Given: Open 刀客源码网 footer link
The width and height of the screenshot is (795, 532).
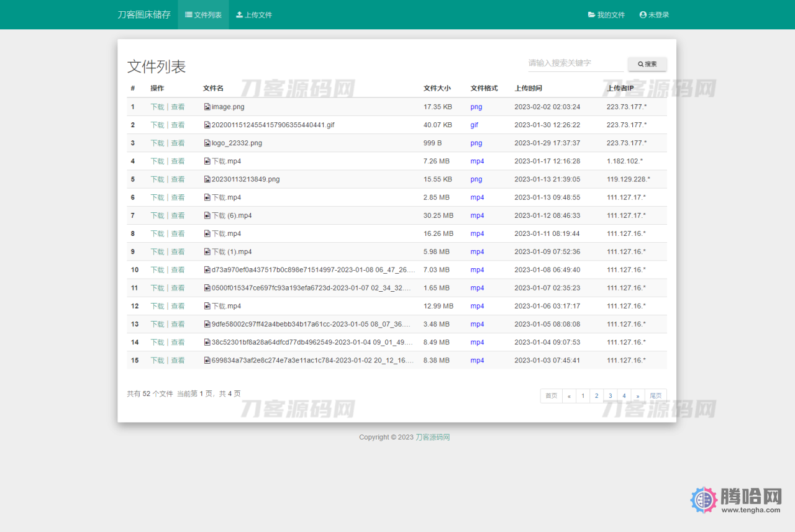Looking at the screenshot, I should tap(432, 438).
